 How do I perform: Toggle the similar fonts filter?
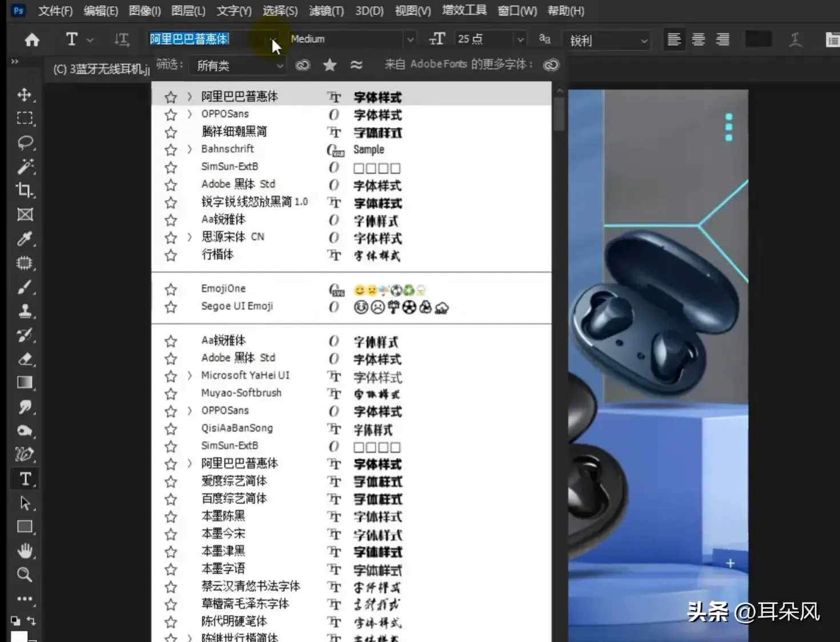[x=356, y=65]
